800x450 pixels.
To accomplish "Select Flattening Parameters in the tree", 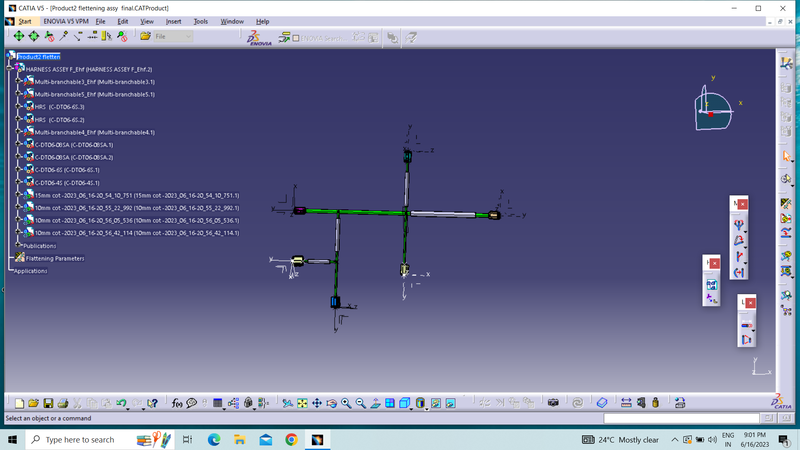I will (55, 259).
